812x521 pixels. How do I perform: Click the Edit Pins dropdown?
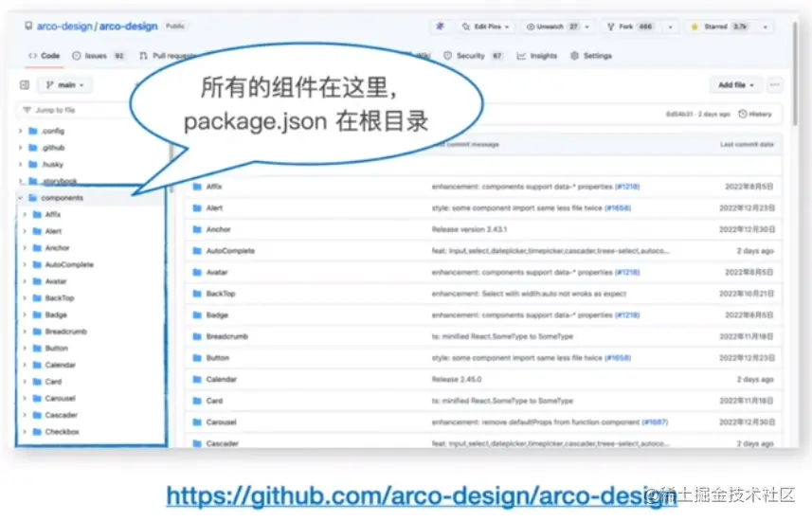click(x=486, y=27)
